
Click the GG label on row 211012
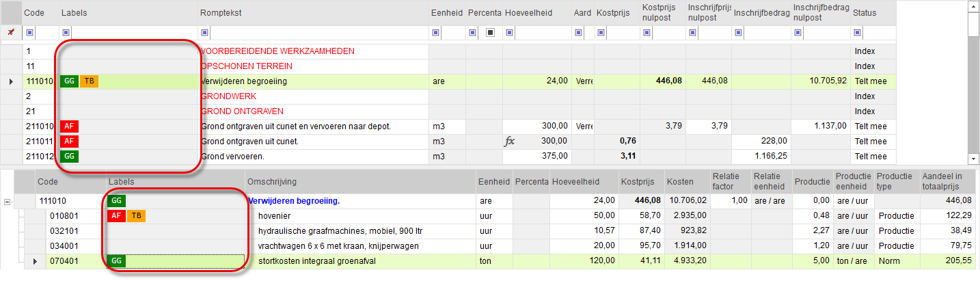pos(69,157)
